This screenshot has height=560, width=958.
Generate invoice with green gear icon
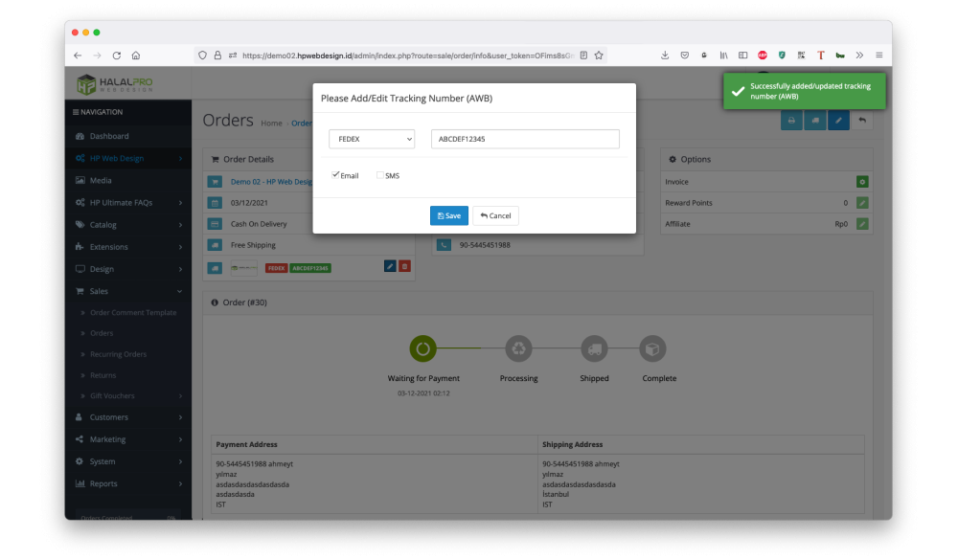[862, 182]
